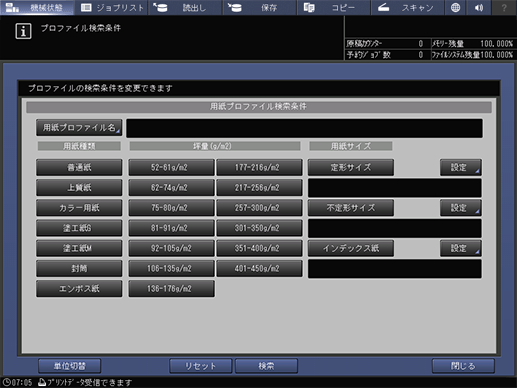Toggle the 上質紙 paper type
517x388 pixels.
tap(79, 188)
